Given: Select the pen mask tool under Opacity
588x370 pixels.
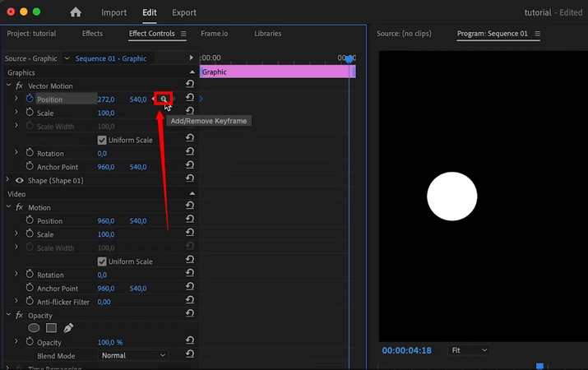Looking at the screenshot, I should (x=68, y=328).
